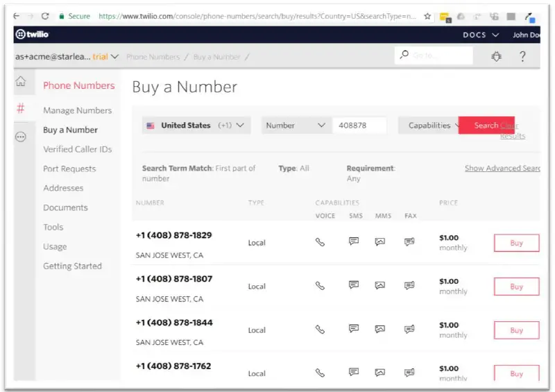Click fax icon for 878-1807
This screenshot has height=392, width=555.
coord(409,285)
